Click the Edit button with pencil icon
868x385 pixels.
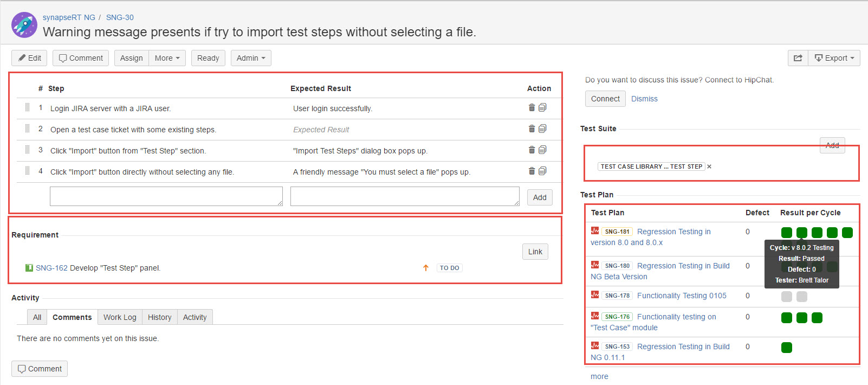(x=30, y=58)
